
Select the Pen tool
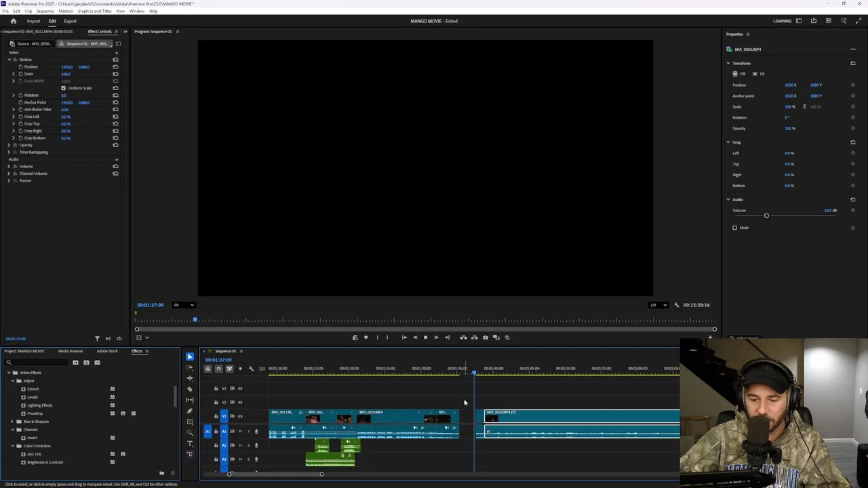190,411
